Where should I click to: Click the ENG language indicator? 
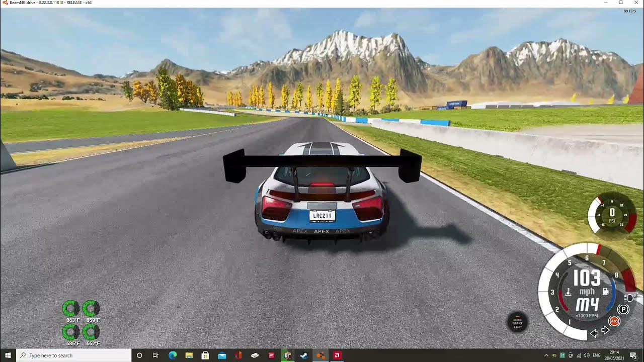[597, 355]
